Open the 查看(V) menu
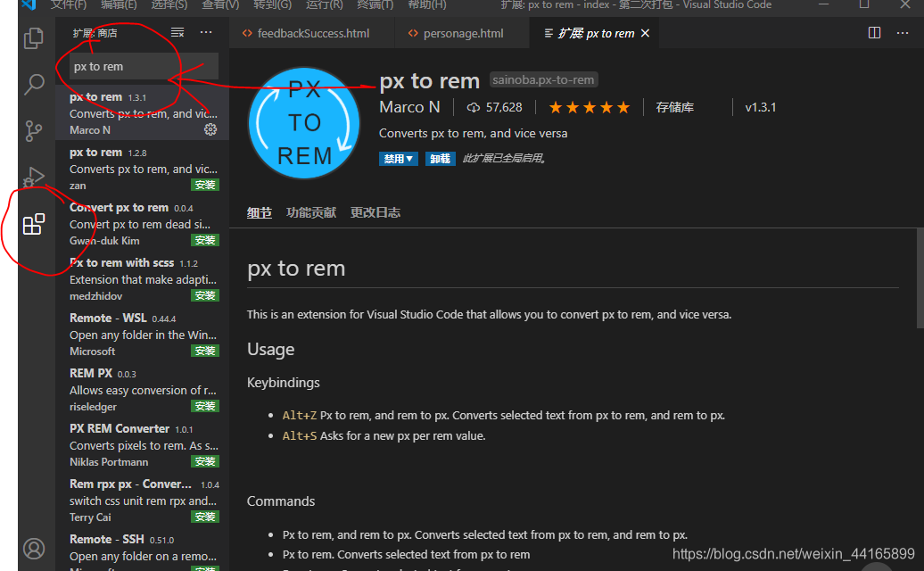Viewport: 924px width, 571px height. 220,4
